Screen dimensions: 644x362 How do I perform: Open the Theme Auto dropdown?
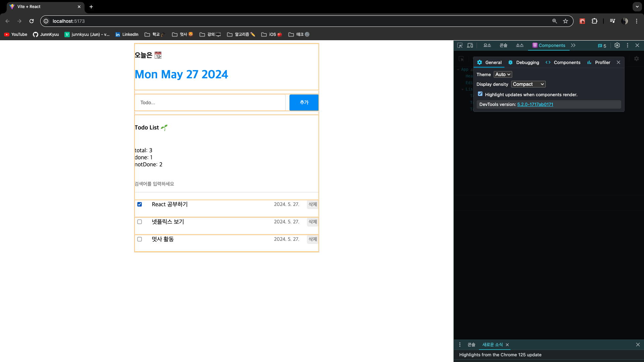pyautogui.click(x=502, y=74)
